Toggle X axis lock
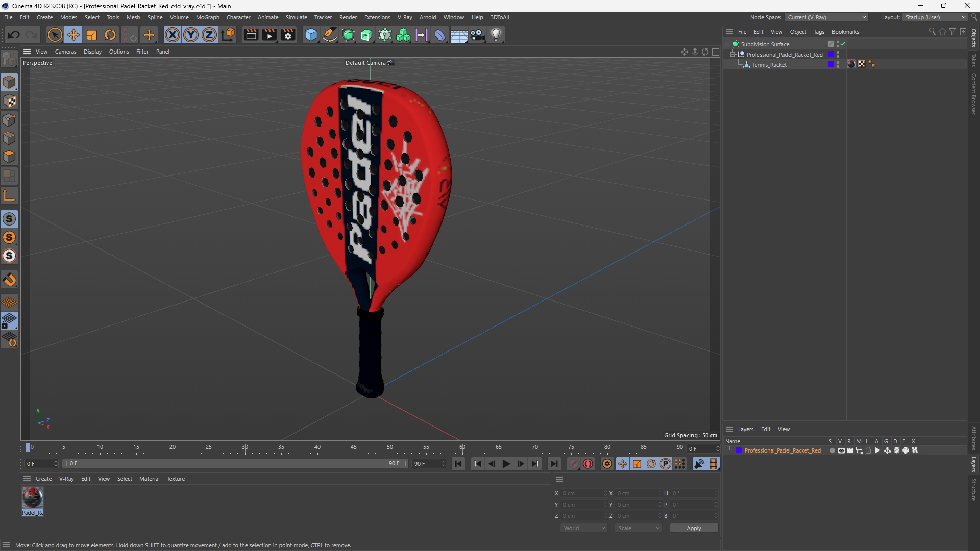 point(173,35)
